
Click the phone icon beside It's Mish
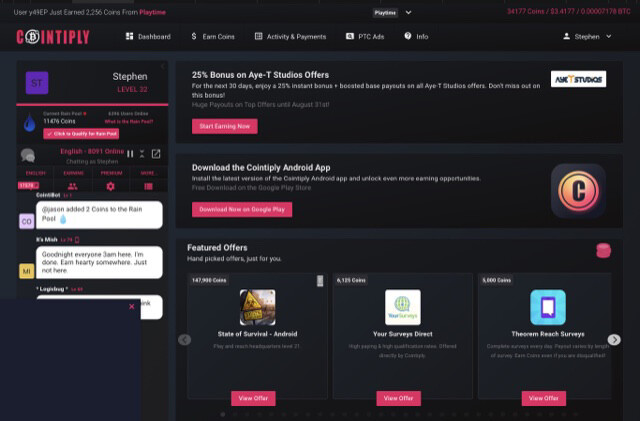(77, 240)
